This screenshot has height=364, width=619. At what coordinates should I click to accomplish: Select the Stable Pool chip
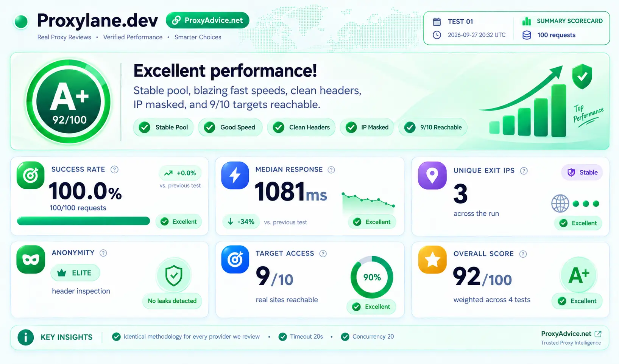coord(163,127)
